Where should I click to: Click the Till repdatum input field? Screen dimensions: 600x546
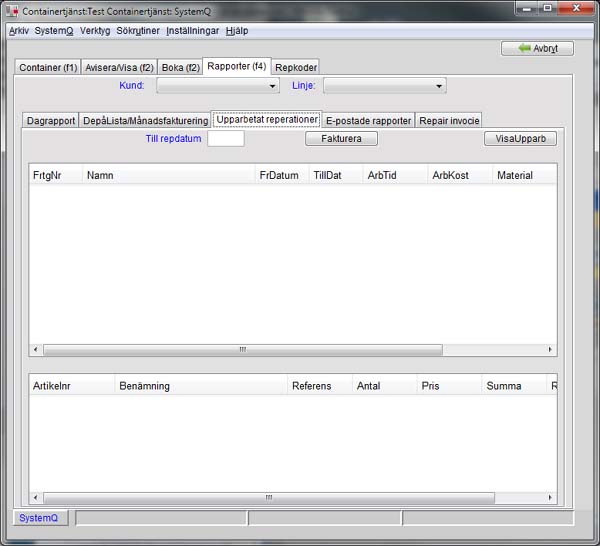tap(226, 139)
